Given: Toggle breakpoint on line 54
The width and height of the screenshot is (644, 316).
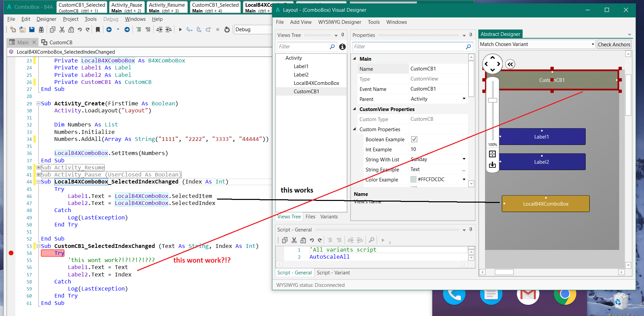Looking at the screenshot, I should (x=11, y=253).
